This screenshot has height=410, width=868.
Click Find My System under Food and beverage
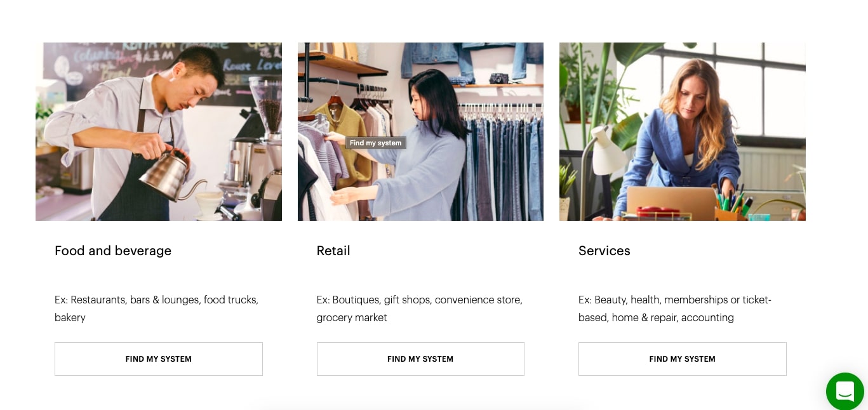159,359
